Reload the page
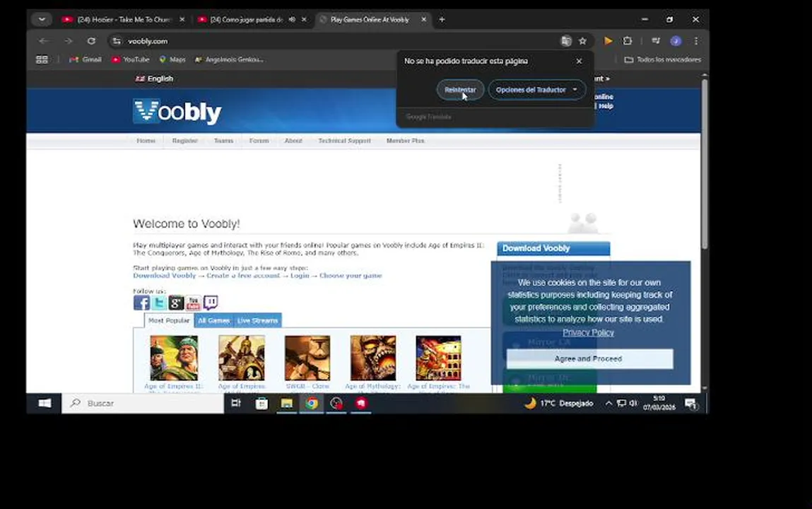 (x=91, y=41)
